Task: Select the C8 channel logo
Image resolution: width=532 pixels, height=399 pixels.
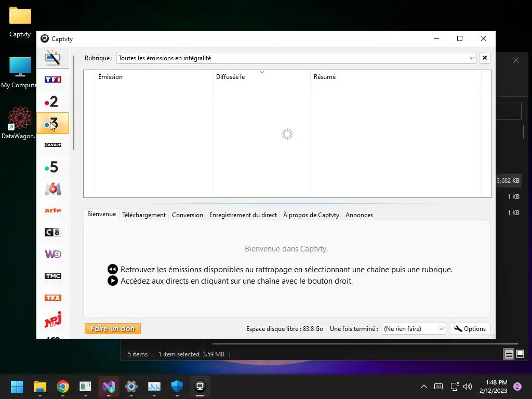Action: pos(53,232)
